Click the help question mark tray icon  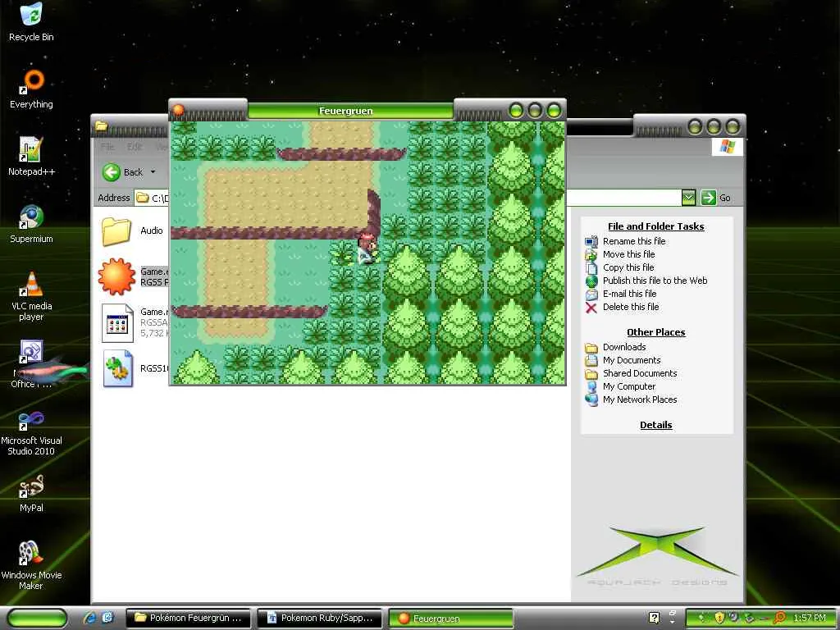point(654,618)
